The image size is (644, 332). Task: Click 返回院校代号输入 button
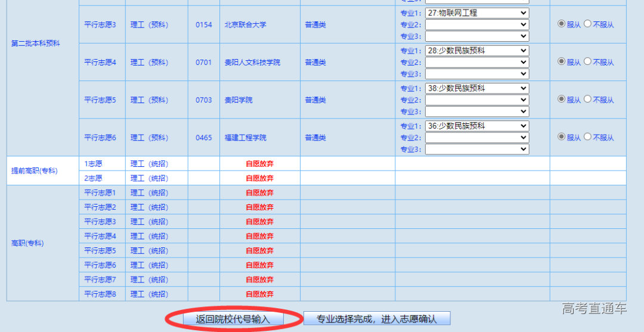click(233, 319)
